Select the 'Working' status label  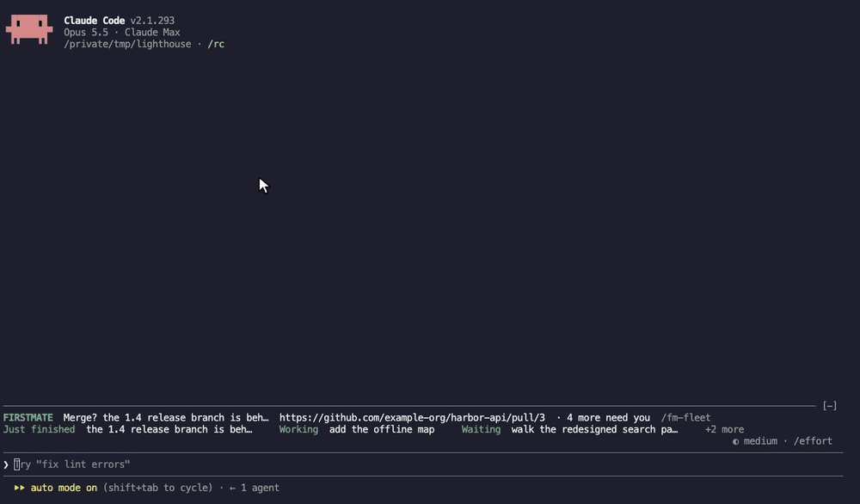298,429
